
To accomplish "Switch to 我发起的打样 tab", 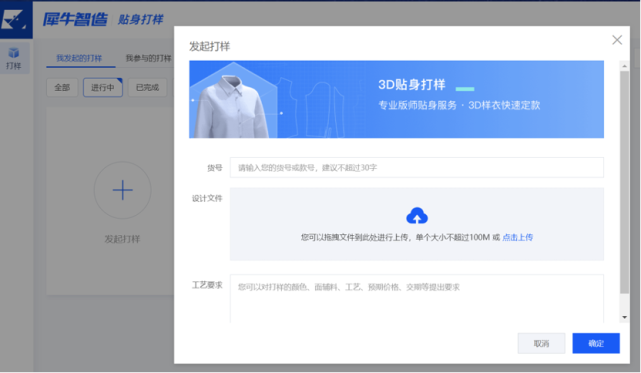I will 79,58.
